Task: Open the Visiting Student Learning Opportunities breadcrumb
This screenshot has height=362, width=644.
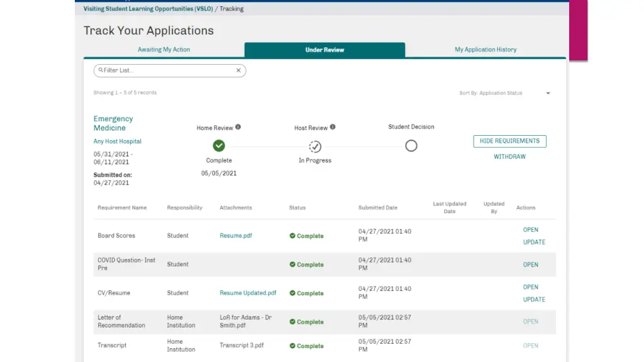Action: point(148,9)
